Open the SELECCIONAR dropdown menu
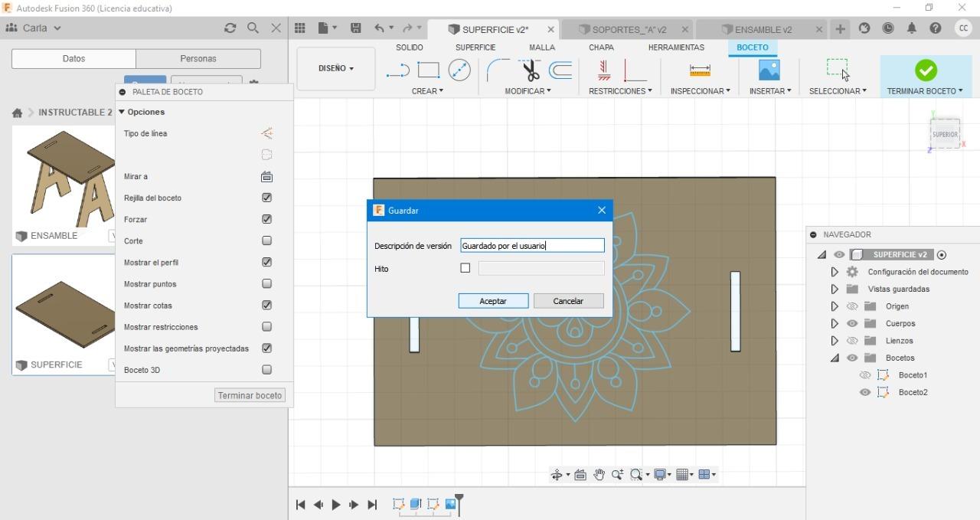This screenshot has height=520, width=980. coord(838,91)
